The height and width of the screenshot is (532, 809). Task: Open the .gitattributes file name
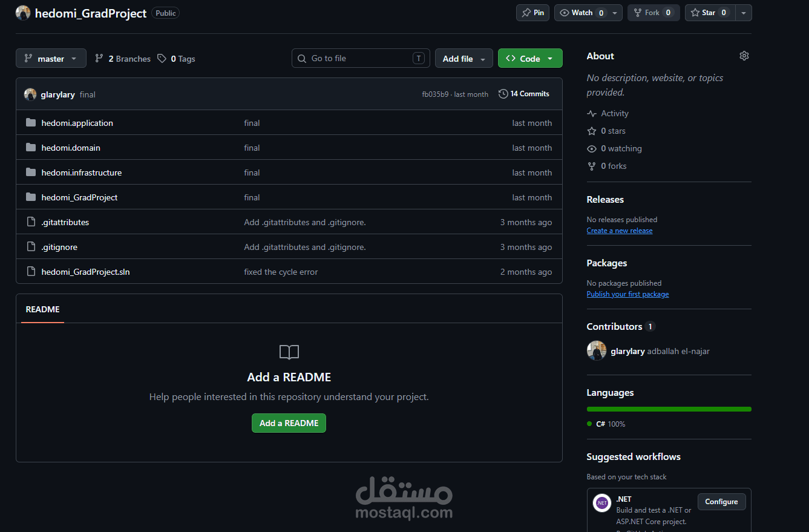tap(65, 222)
